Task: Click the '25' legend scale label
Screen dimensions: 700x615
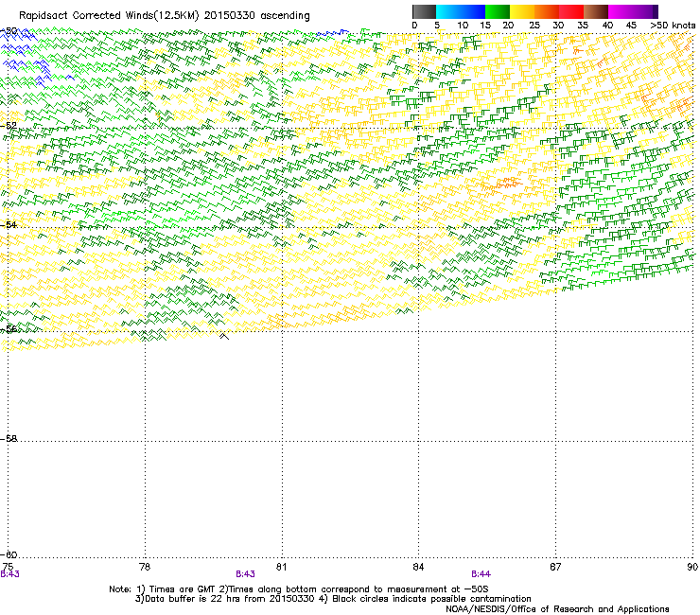Action: point(534,26)
